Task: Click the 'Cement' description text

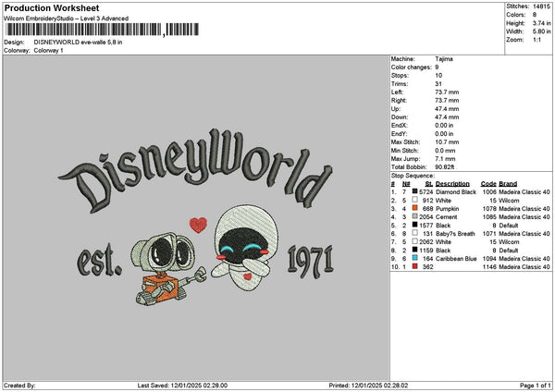Action: (x=447, y=217)
